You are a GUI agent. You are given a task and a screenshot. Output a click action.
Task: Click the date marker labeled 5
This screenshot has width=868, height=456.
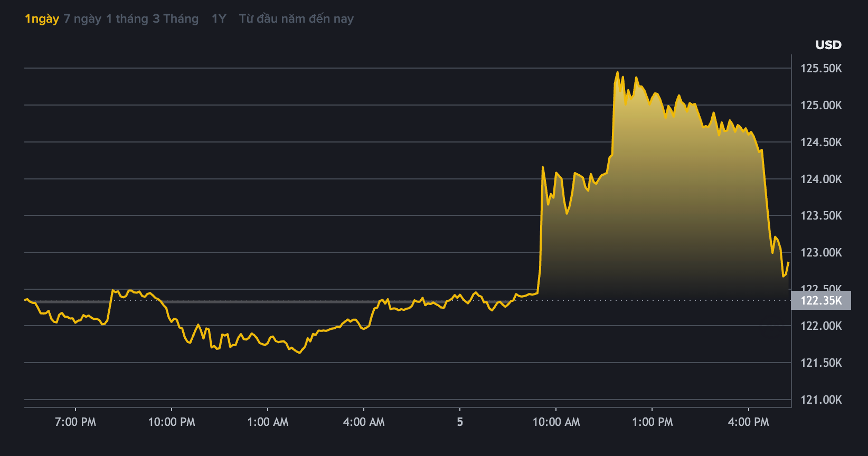point(460,422)
